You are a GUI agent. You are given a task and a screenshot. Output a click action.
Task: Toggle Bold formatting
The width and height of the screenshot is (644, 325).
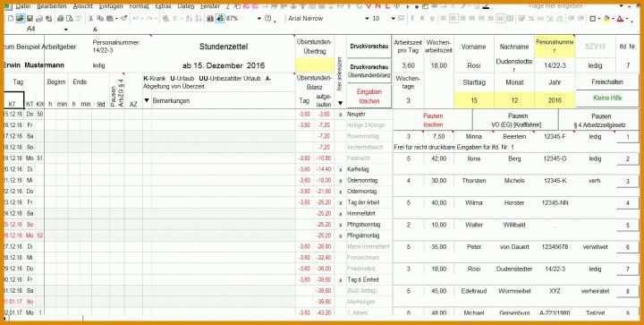coord(412,19)
